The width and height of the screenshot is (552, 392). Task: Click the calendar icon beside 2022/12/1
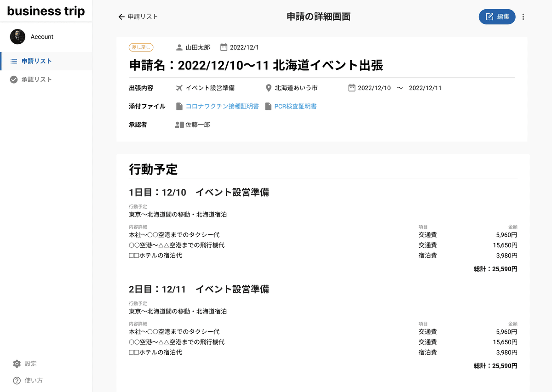[x=224, y=47]
